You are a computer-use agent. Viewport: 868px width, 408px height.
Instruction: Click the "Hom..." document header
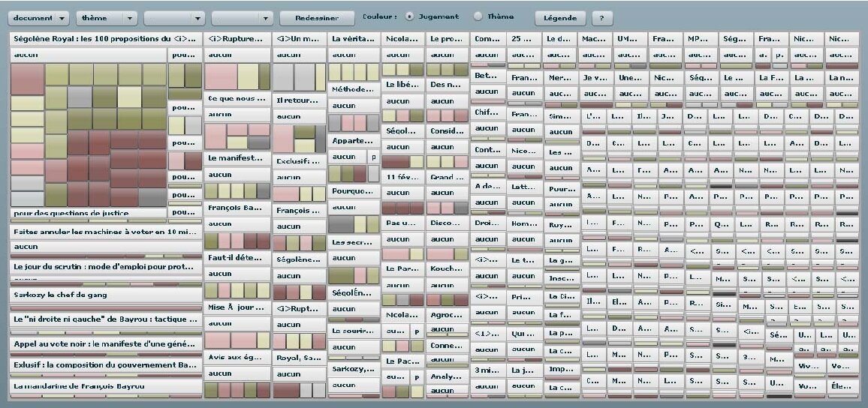tap(524, 224)
